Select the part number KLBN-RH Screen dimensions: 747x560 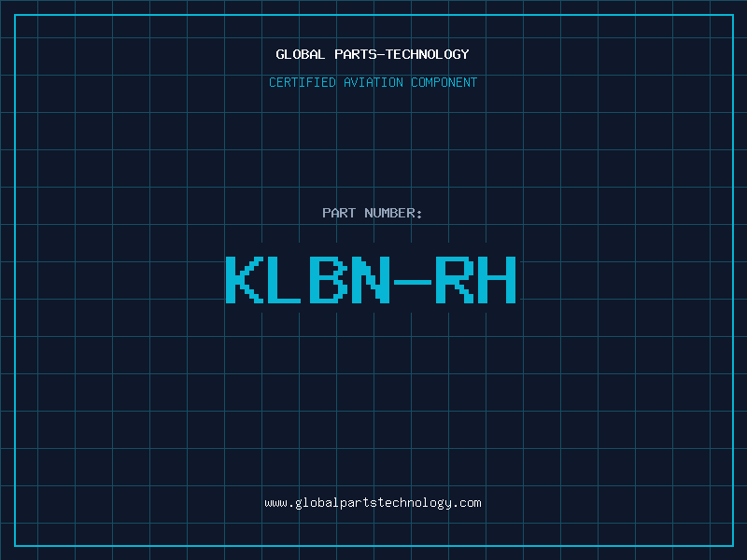click(x=371, y=279)
